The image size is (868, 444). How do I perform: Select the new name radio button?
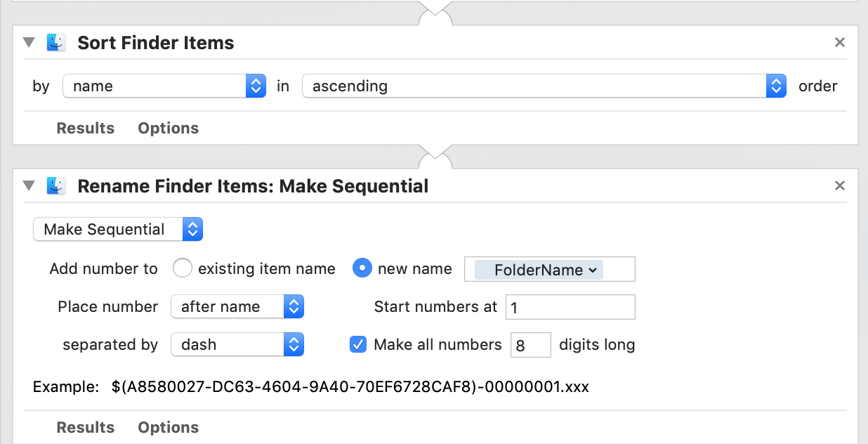tap(362, 269)
